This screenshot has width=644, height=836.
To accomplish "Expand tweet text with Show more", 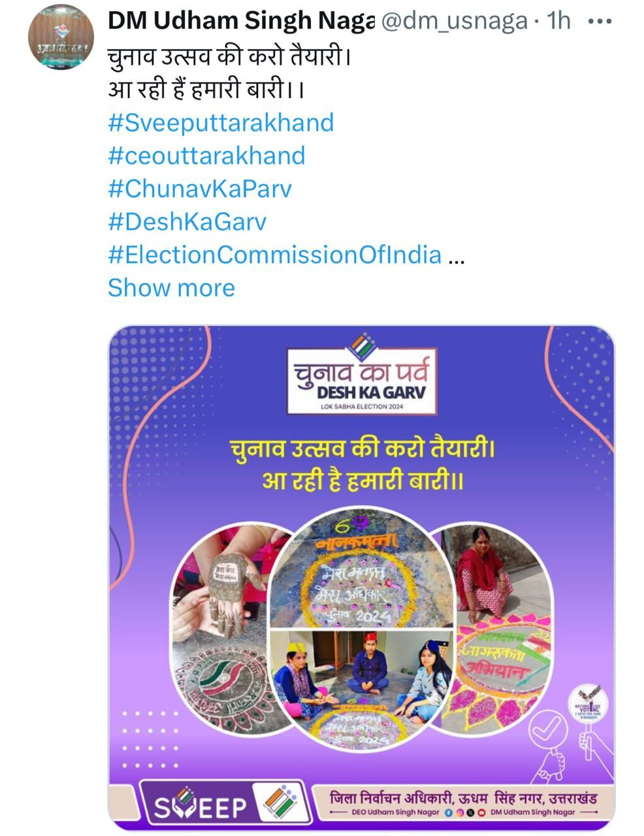I will click(171, 288).
